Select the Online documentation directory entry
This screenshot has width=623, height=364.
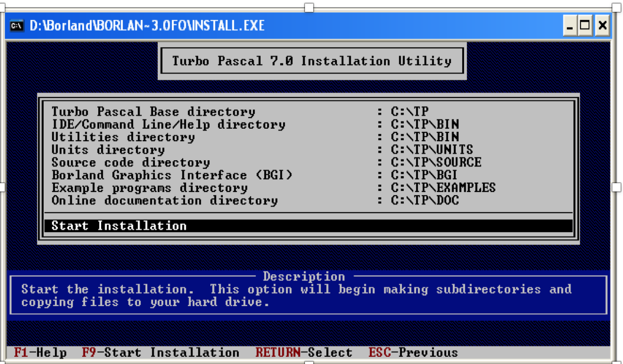148,200
